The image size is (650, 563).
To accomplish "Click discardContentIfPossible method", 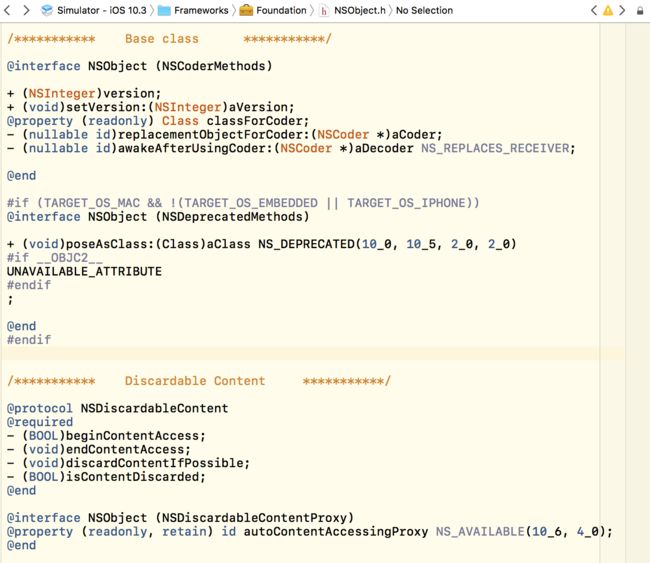I will pos(155,463).
